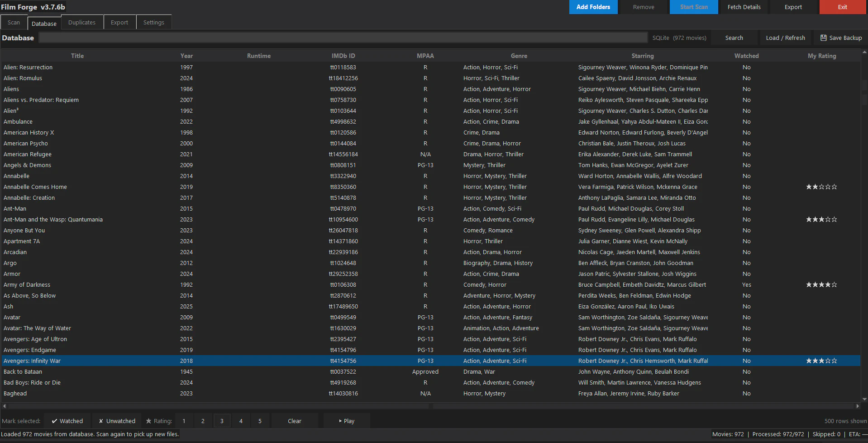
Task: Open the Settings tab
Action: [154, 23]
